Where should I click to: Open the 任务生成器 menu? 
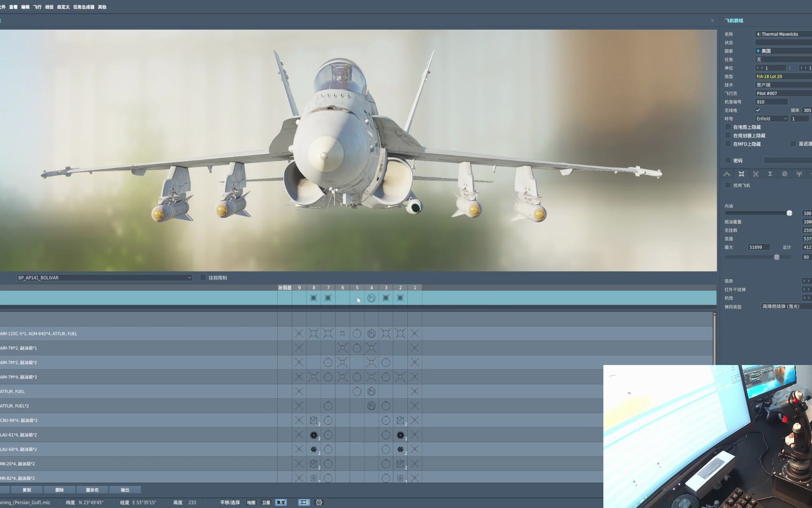point(84,7)
